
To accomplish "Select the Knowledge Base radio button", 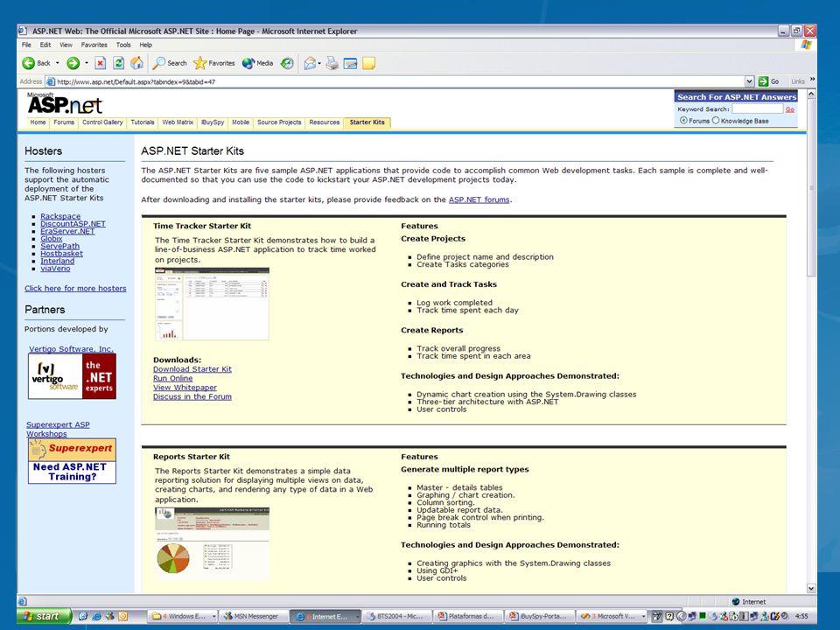I will 716,121.
